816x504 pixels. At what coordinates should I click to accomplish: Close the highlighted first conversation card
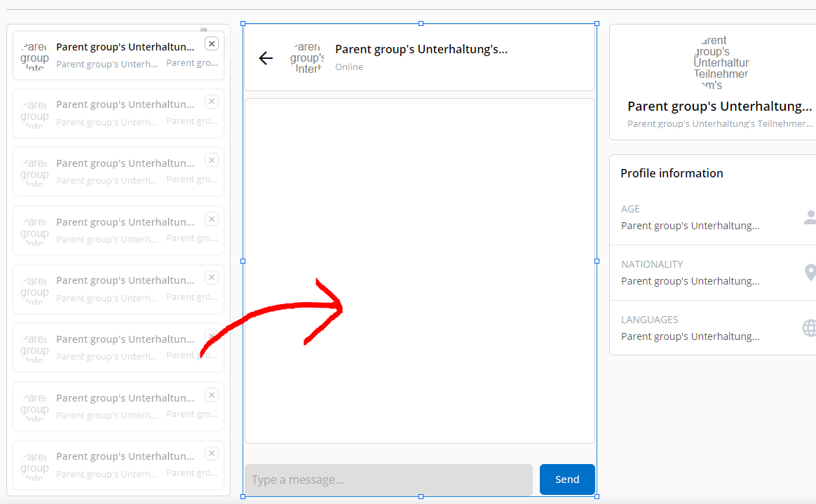click(x=212, y=43)
